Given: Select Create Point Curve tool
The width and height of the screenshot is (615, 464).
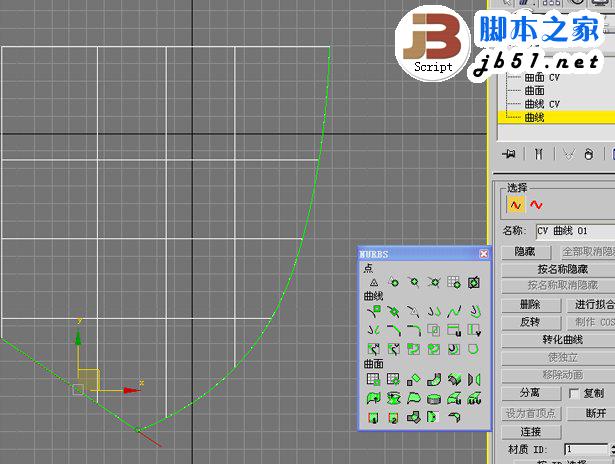Looking at the screenshot, I should (394, 312).
